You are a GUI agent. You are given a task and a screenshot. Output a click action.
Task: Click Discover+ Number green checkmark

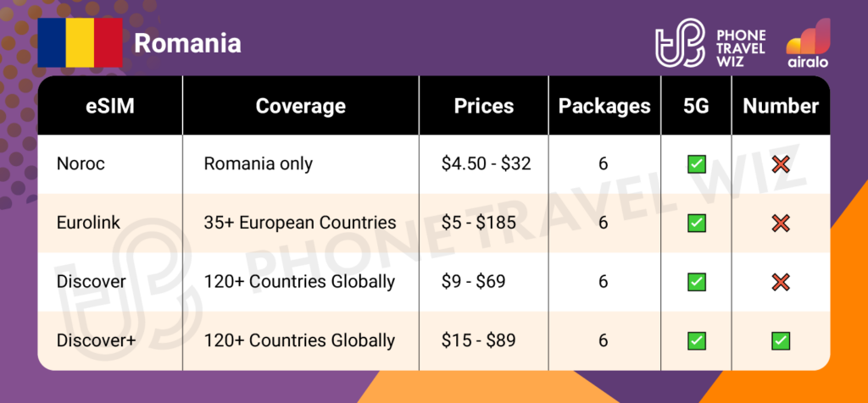pos(781,340)
